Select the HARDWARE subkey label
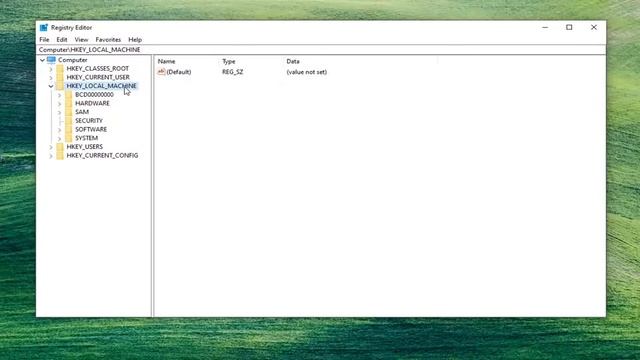The height and width of the screenshot is (360, 640). tap(92, 103)
